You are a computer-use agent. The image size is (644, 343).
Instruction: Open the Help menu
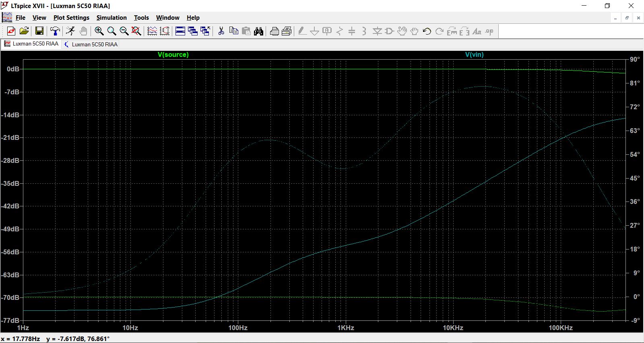pos(193,18)
